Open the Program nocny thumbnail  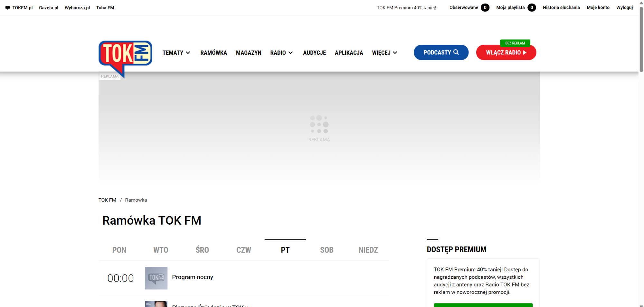pyautogui.click(x=156, y=278)
